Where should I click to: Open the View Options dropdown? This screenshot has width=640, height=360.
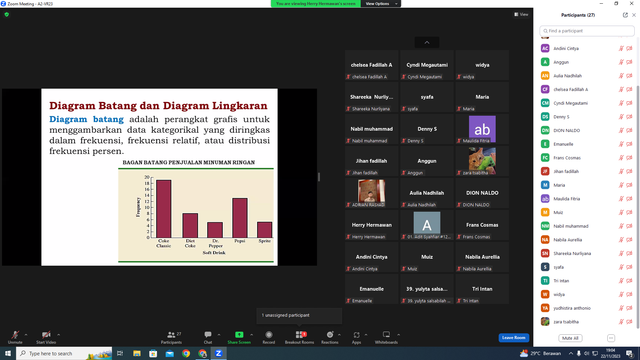tap(381, 4)
